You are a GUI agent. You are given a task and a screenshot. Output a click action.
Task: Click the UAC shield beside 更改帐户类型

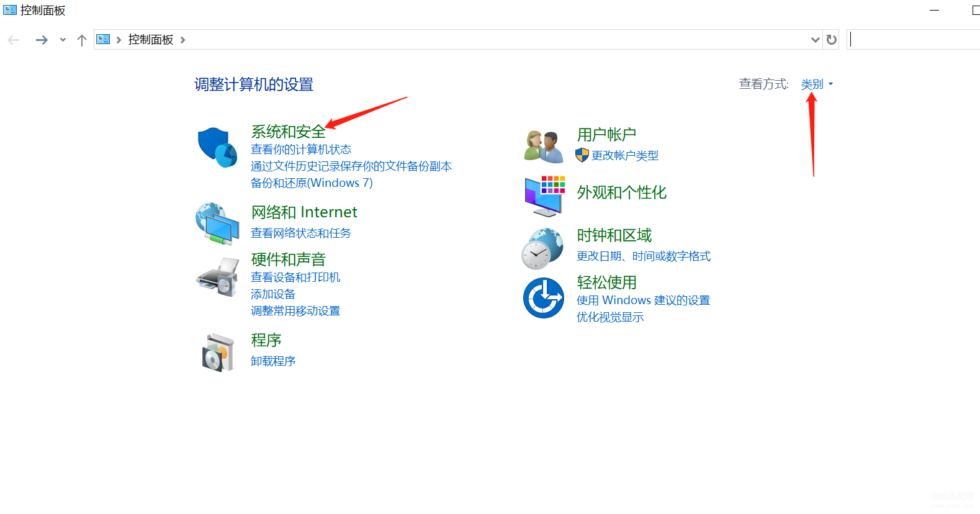pos(582,155)
